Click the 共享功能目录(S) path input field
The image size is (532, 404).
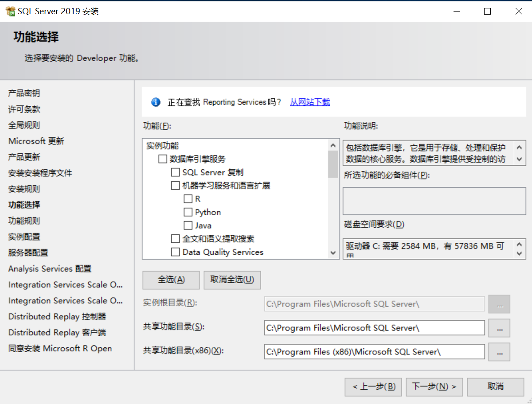pos(374,328)
